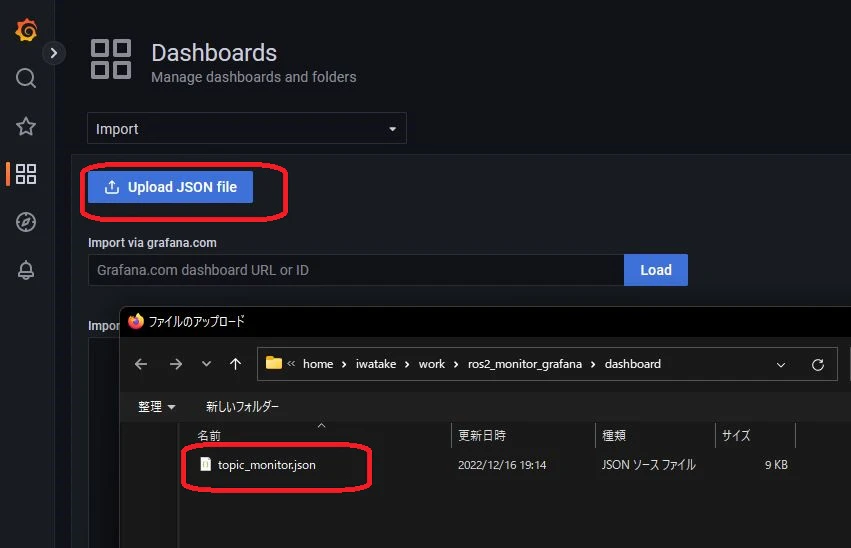Open the search icon in sidebar

[26, 78]
